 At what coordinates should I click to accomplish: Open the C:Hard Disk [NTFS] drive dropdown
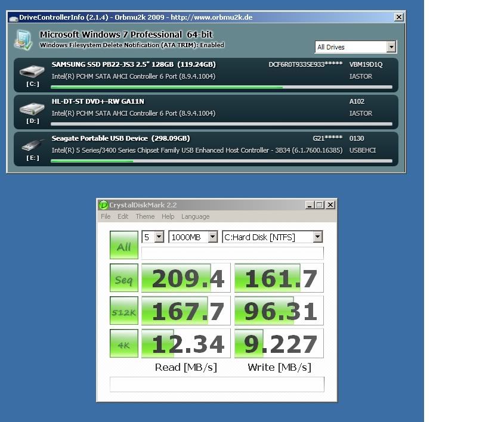(272, 237)
